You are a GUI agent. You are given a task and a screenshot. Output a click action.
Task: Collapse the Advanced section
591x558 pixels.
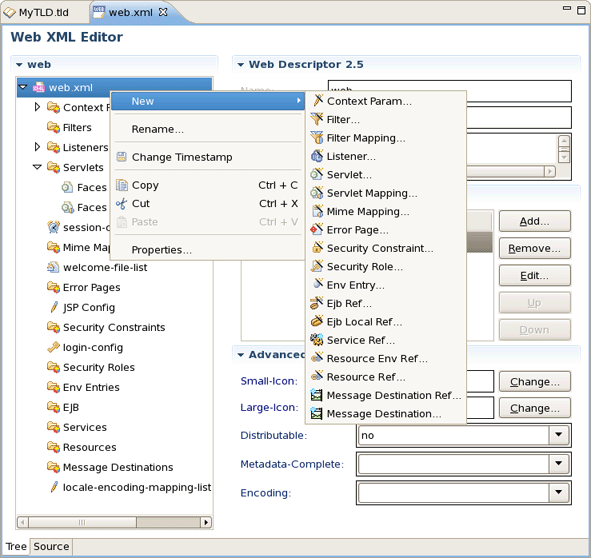pos(240,355)
